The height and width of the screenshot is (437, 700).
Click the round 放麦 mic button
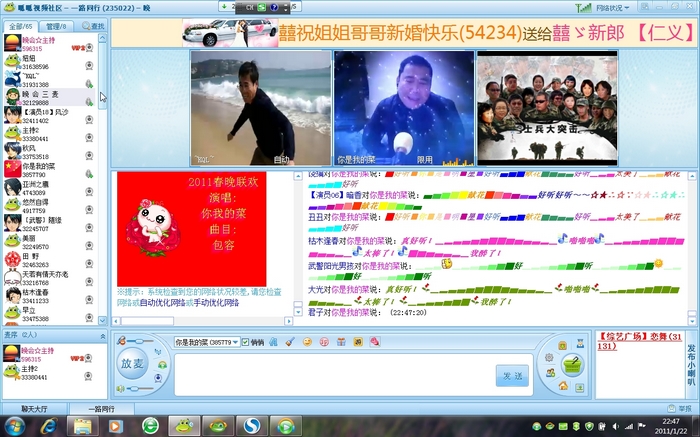point(132,363)
